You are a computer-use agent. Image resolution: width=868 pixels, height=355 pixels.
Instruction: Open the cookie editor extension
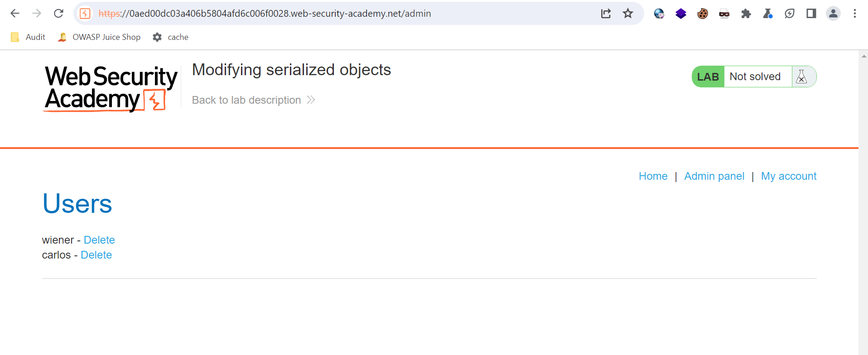pyautogui.click(x=703, y=14)
